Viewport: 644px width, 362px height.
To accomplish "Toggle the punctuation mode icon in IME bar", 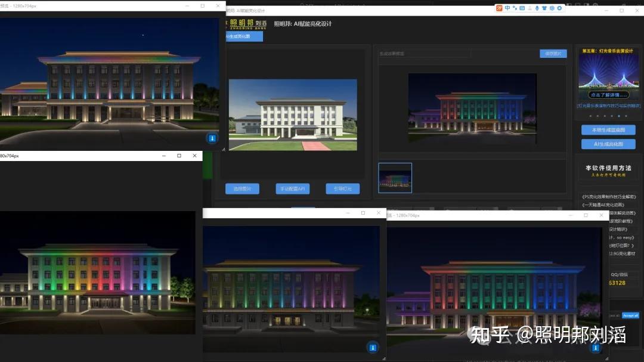I will click(515, 8).
